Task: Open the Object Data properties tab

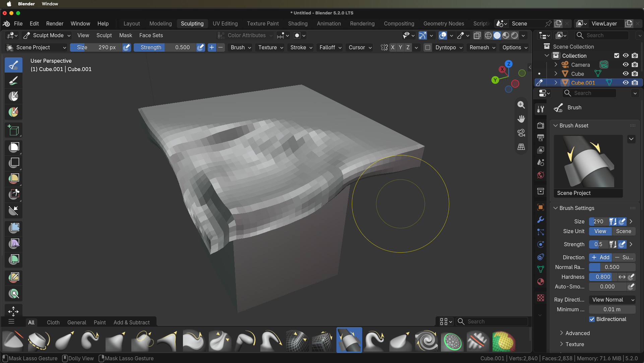Action: coord(540,269)
